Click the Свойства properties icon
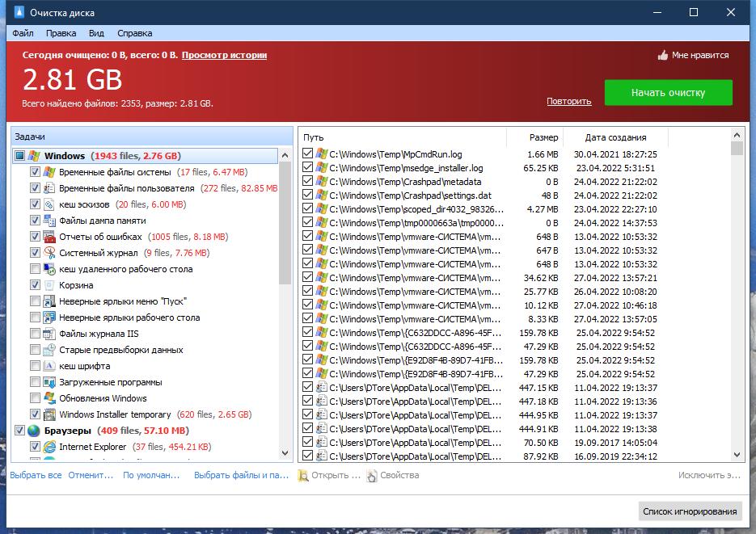 point(372,476)
